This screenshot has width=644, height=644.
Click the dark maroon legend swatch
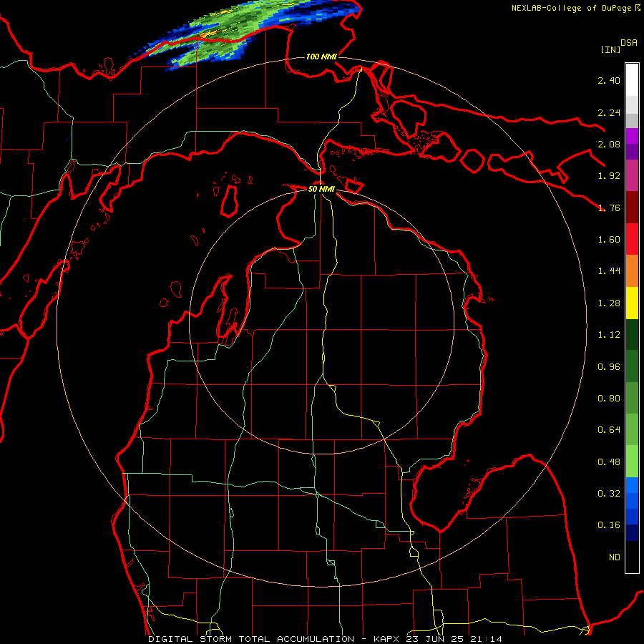(632, 208)
